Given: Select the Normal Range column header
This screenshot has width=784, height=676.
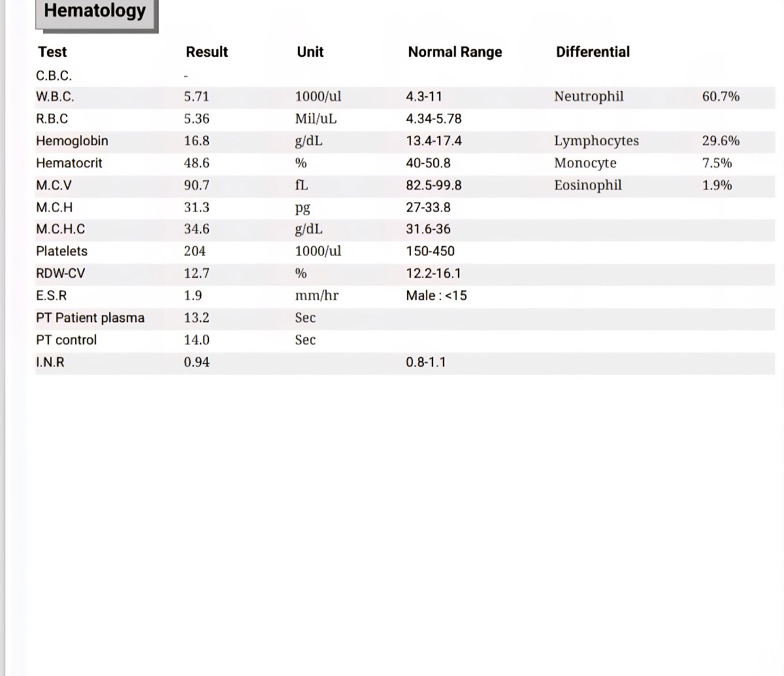Looking at the screenshot, I should pyautogui.click(x=455, y=52).
